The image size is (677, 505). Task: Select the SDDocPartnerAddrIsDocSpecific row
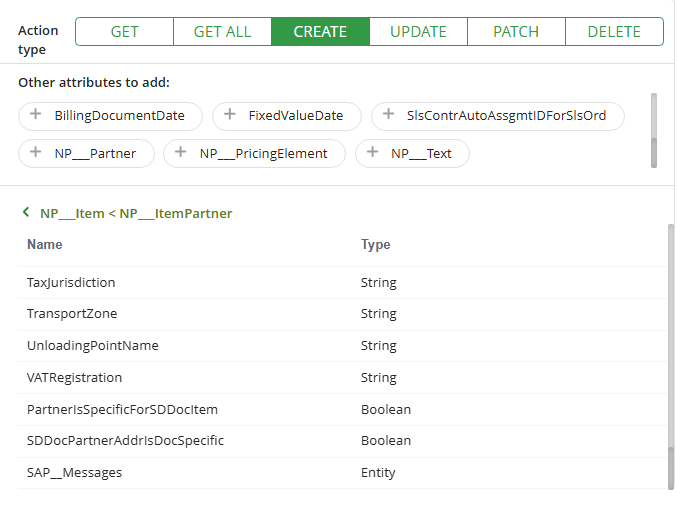pos(343,441)
